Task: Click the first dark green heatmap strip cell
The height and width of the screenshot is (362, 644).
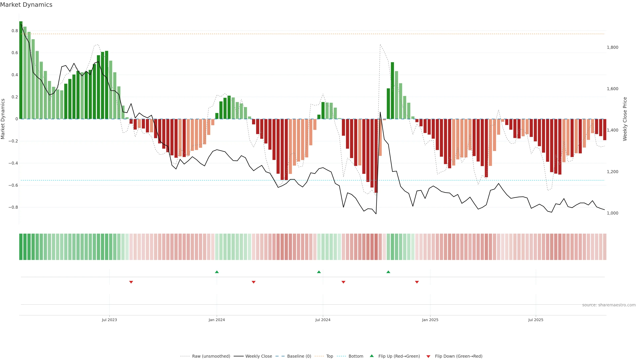Action: [21, 247]
